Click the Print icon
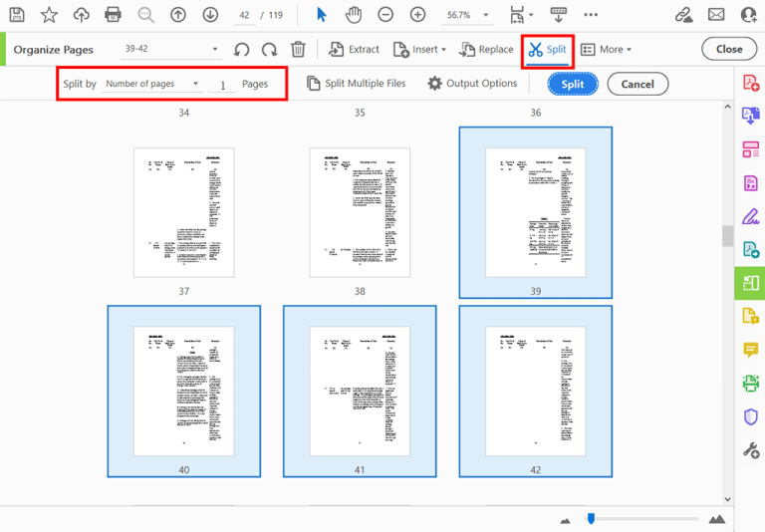 click(x=114, y=15)
